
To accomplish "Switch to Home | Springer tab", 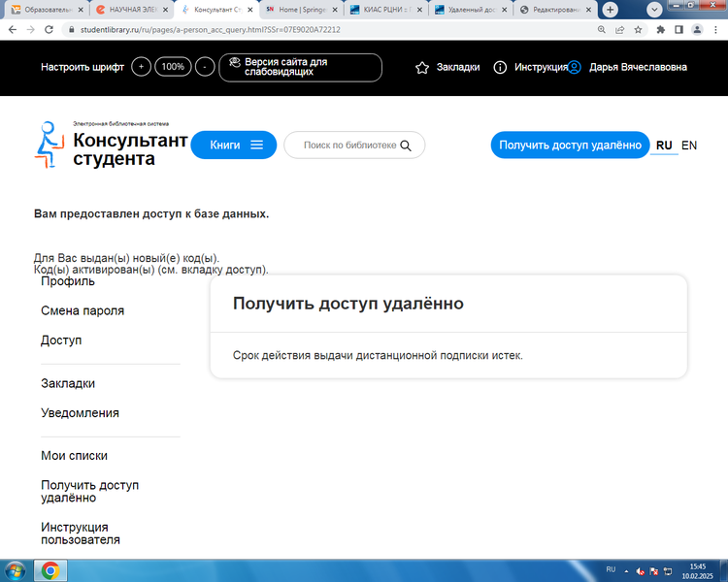I will click(x=302, y=10).
